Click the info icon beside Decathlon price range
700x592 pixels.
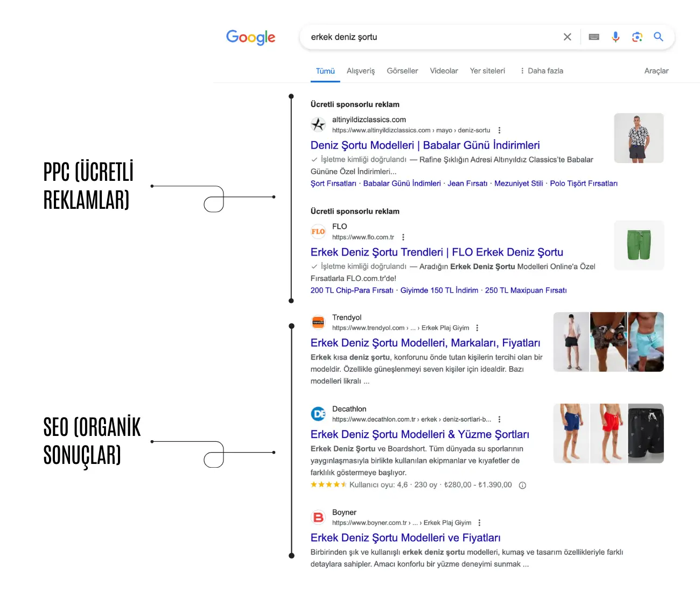(522, 485)
